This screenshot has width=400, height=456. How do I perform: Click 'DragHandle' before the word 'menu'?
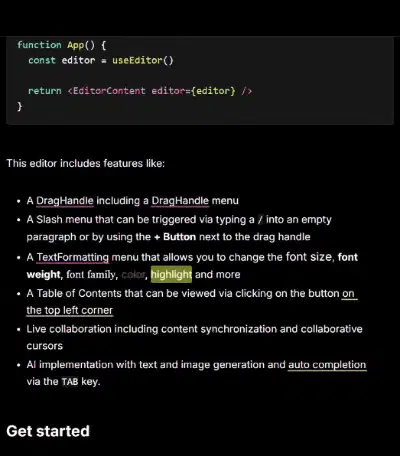(x=180, y=201)
